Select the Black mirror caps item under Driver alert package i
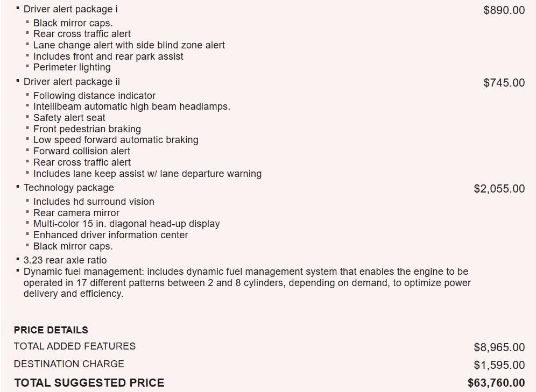Image resolution: width=536 pixels, height=392 pixels. (x=73, y=23)
